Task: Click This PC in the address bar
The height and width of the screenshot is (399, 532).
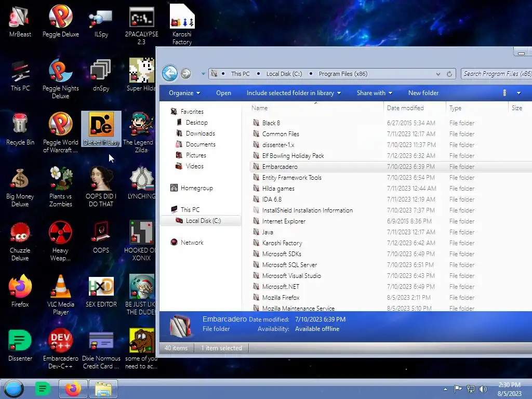Action: click(240, 74)
